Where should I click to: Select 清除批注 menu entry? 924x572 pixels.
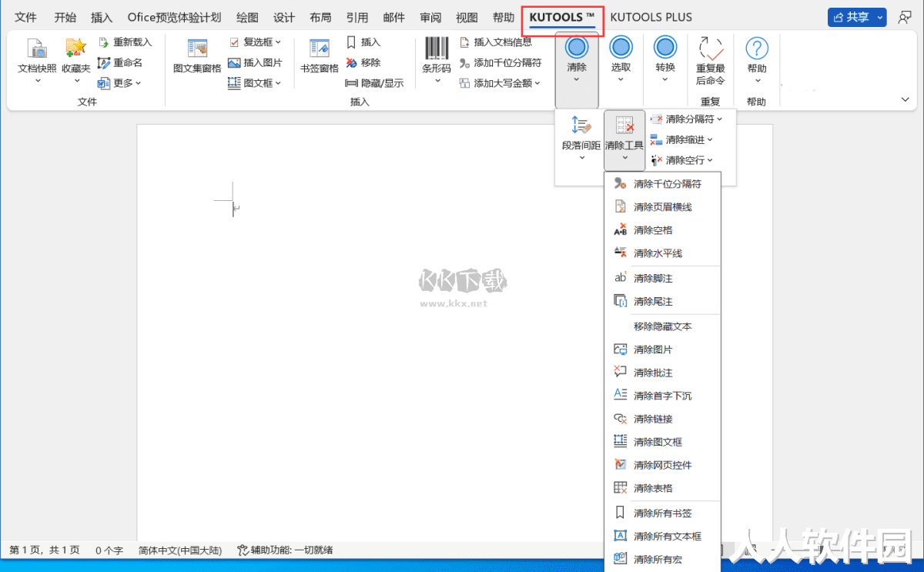[x=662, y=373]
